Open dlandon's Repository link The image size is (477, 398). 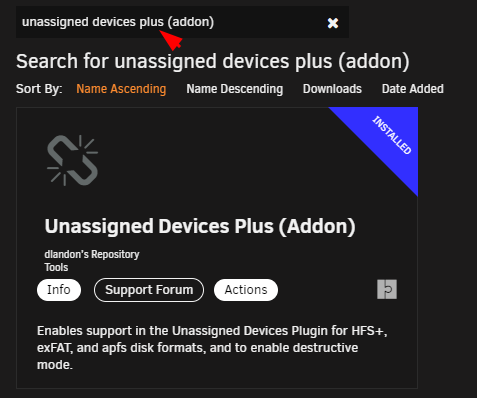click(92, 254)
